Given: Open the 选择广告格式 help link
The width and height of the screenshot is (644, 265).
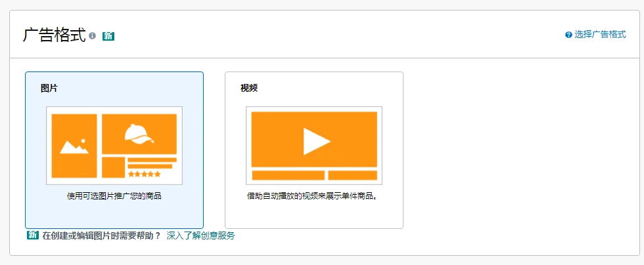Looking at the screenshot, I should 600,35.
